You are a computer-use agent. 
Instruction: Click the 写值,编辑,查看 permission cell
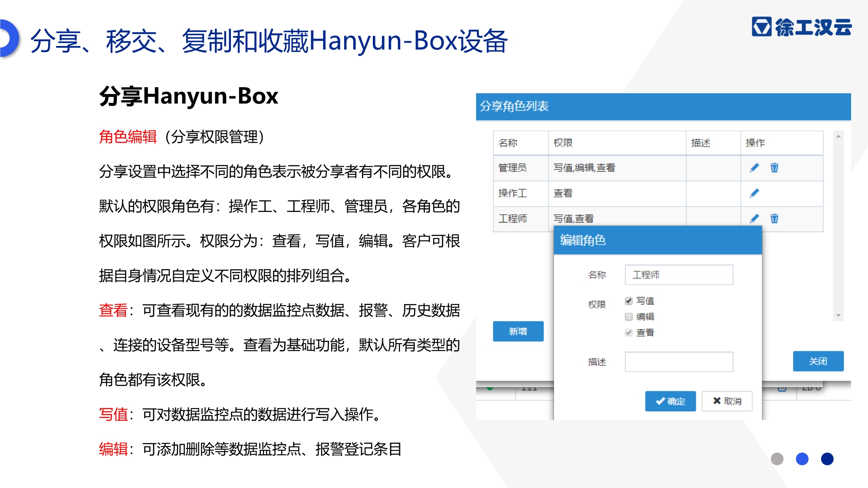617,168
